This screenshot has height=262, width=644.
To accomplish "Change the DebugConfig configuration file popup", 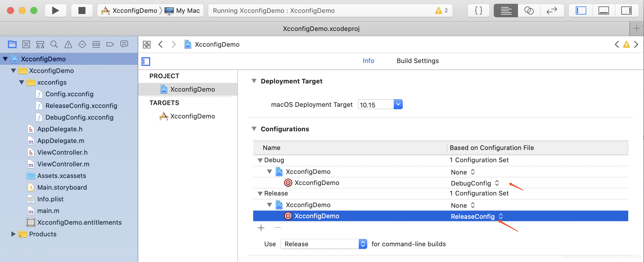I will click(x=475, y=183).
